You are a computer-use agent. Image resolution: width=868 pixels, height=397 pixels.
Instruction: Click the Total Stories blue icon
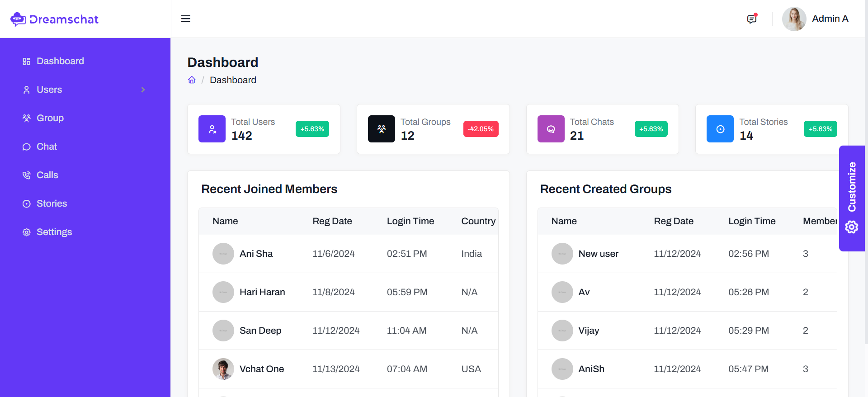[720, 129]
